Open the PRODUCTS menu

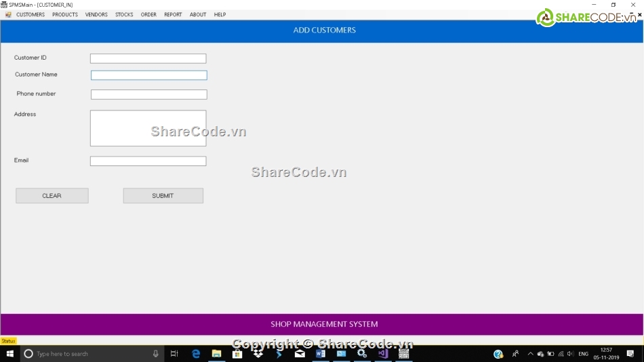[x=65, y=14]
